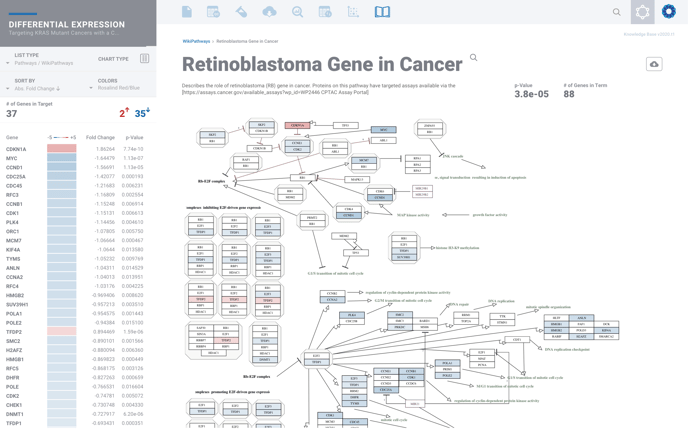Open the open-book knowledge icon
The image size is (688, 430).
pos(382,12)
